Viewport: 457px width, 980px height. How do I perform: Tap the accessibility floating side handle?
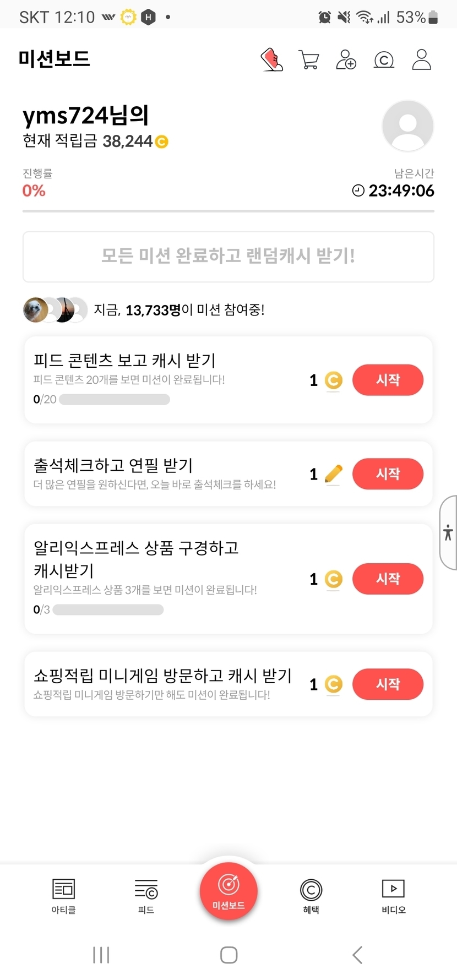click(448, 532)
